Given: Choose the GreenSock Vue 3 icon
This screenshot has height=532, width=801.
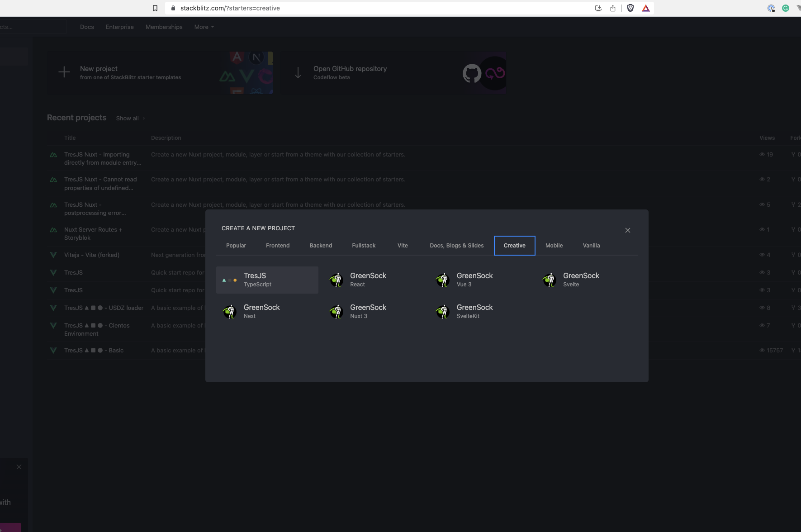Looking at the screenshot, I should point(442,280).
